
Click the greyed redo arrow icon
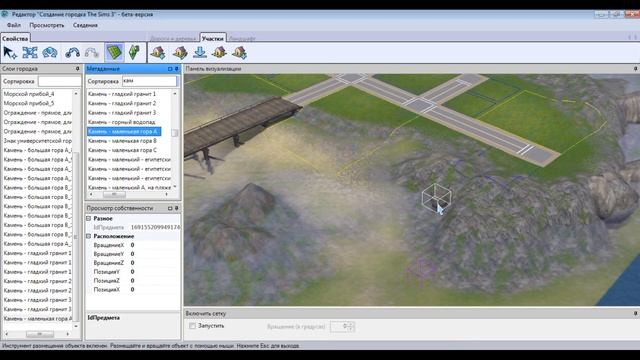92,53
